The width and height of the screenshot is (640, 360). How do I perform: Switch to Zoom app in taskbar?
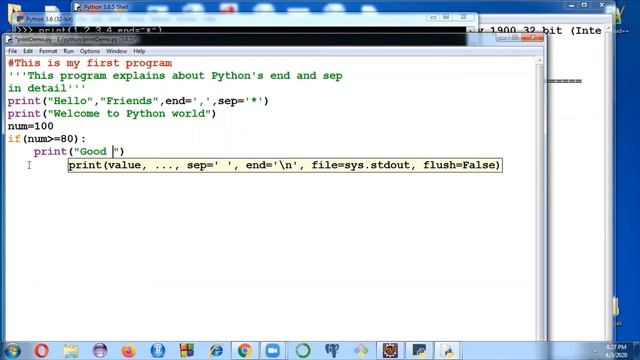click(273, 351)
